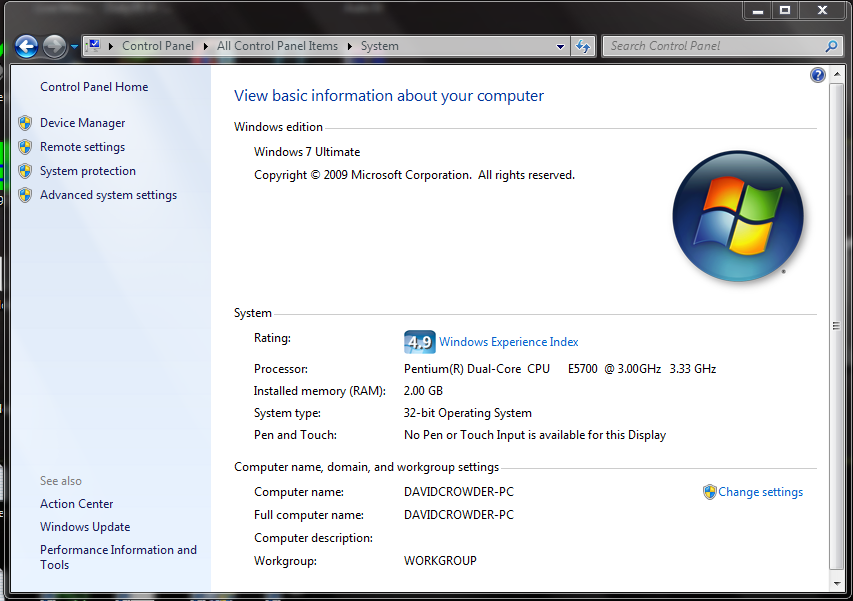853x601 pixels.
Task: Click the page heading View basic information
Action: (x=389, y=96)
